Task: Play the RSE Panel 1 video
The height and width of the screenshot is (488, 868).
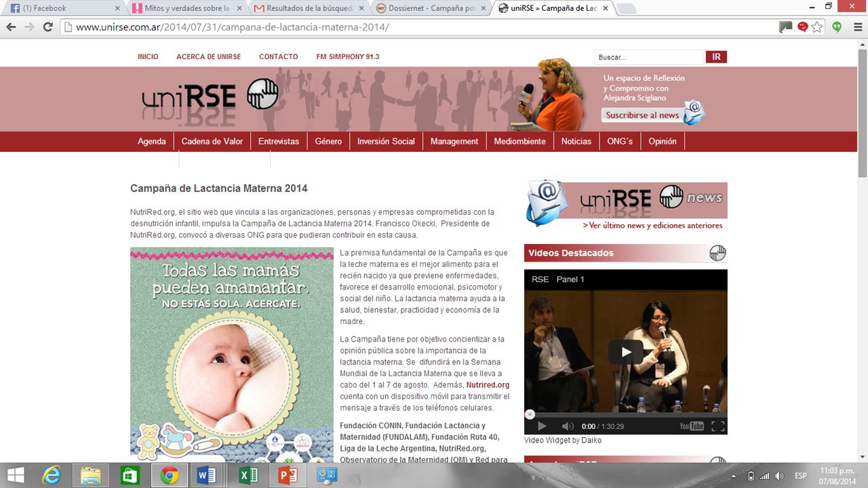Action: click(x=625, y=352)
